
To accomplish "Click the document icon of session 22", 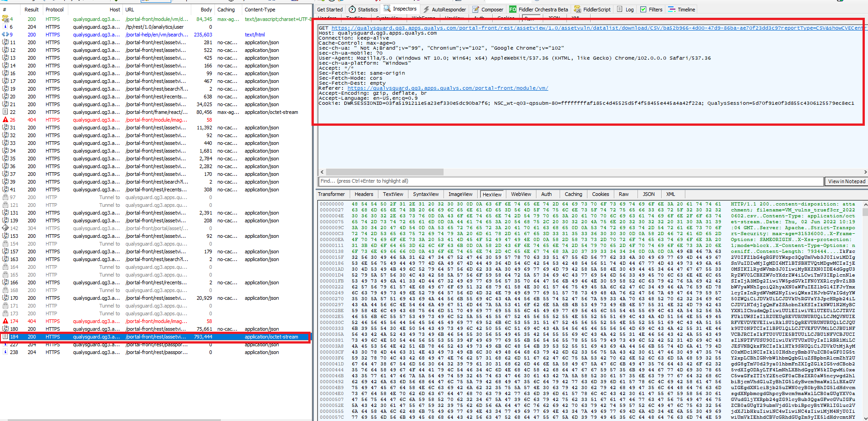I will tap(5, 112).
